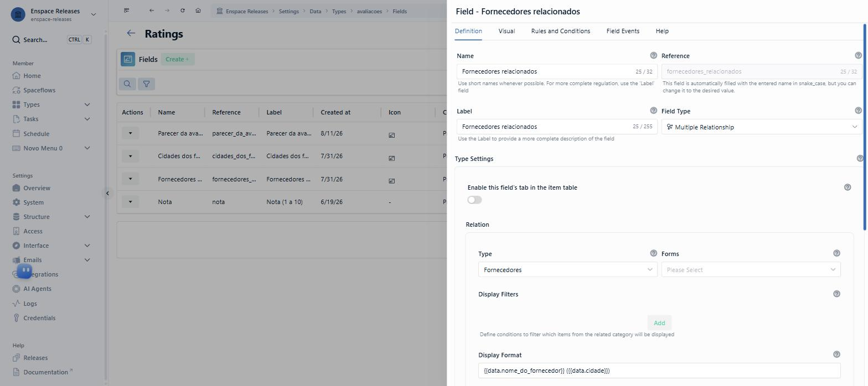Image resolution: width=868 pixels, height=386 pixels.
Task: Show help for the Name field
Action: [x=653, y=55]
